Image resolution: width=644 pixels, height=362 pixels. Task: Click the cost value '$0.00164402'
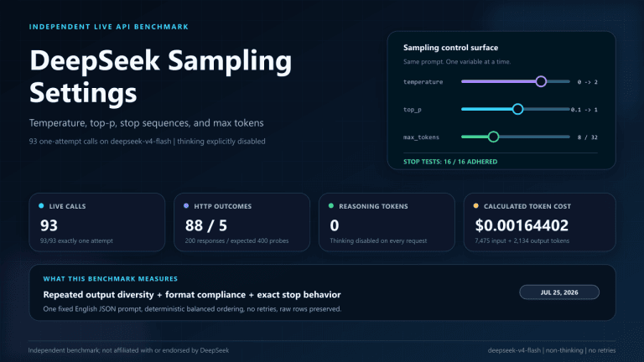(522, 225)
